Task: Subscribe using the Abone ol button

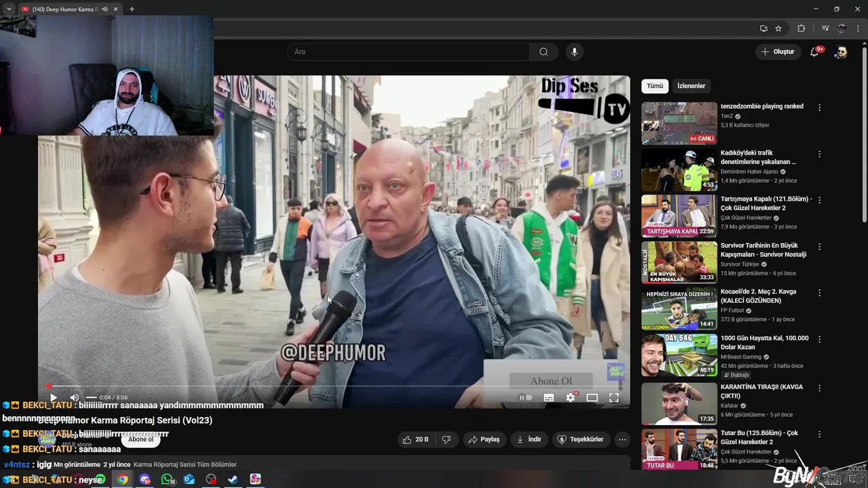Action: click(141, 439)
